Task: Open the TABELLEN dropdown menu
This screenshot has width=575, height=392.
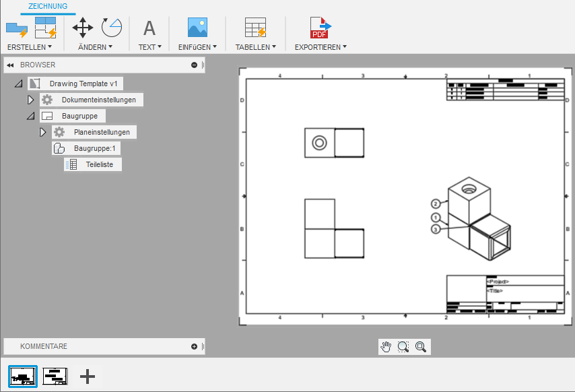Action: point(256,47)
